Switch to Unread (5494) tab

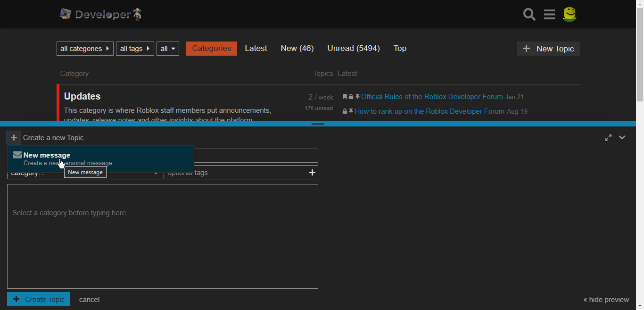354,49
